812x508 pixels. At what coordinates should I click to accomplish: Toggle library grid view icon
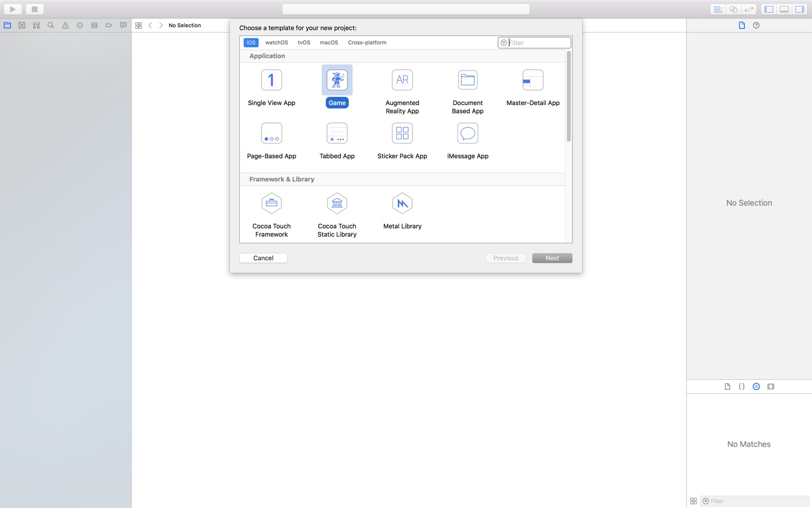(x=693, y=501)
